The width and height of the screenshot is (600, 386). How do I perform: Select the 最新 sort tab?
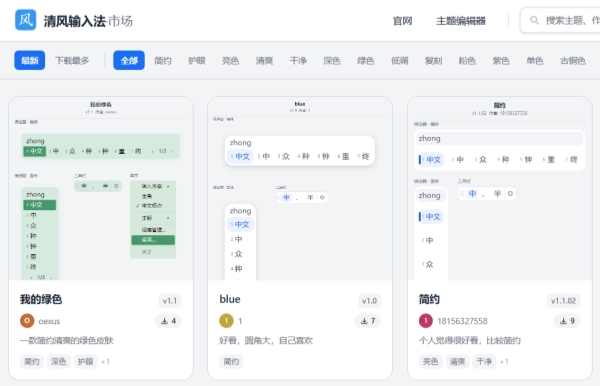29,60
